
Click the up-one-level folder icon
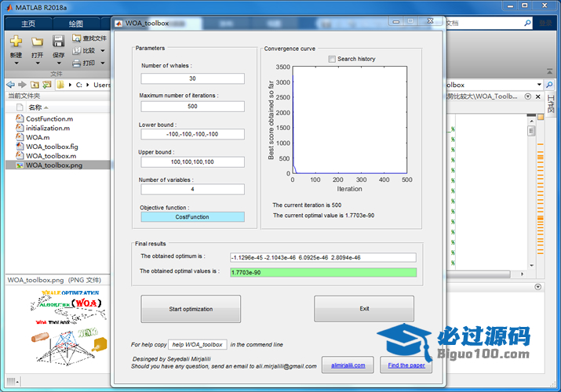(35, 84)
